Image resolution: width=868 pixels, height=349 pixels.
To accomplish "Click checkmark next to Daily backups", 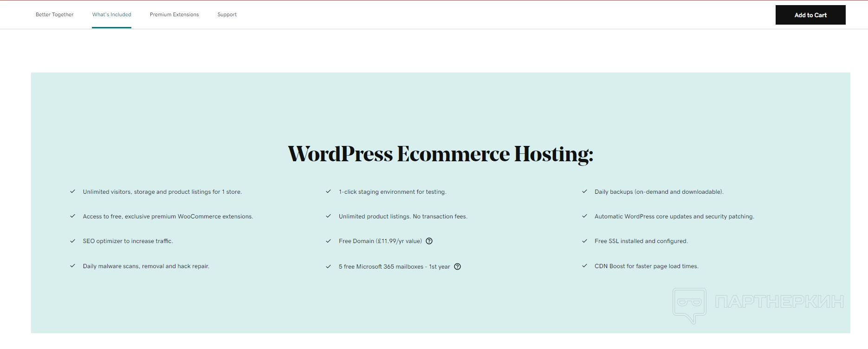I will (584, 191).
